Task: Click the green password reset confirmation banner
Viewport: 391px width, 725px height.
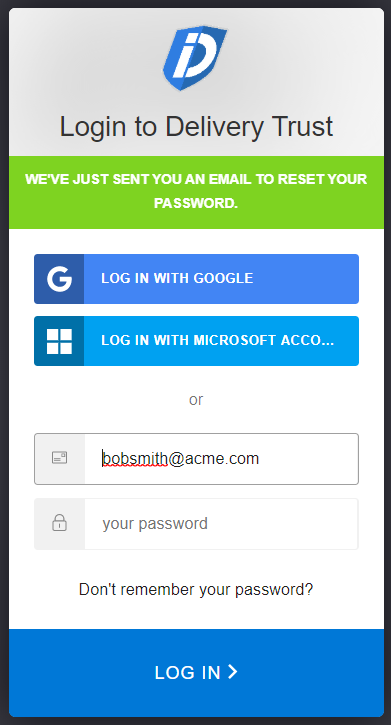Action: click(196, 192)
